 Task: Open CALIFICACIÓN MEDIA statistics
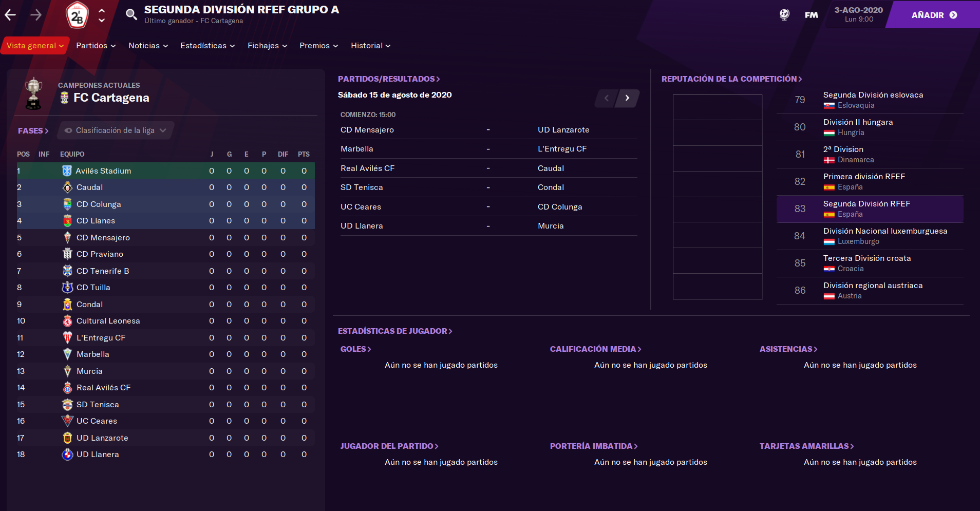coord(595,349)
